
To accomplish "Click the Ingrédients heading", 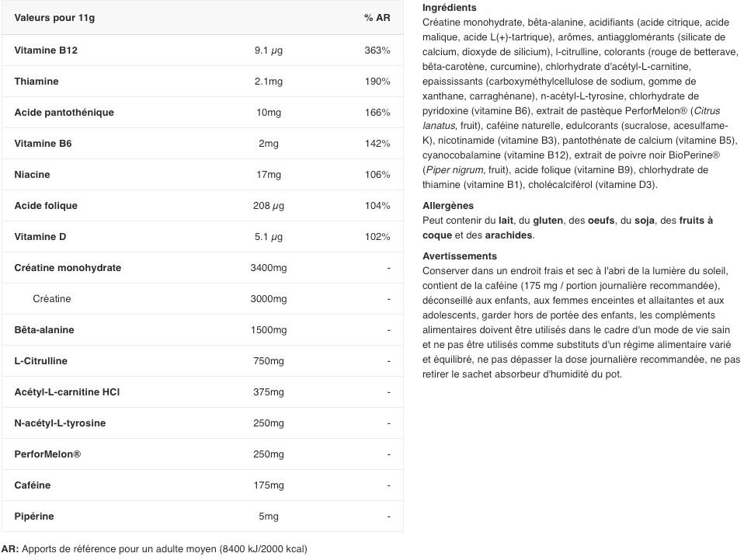I will point(450,8).
